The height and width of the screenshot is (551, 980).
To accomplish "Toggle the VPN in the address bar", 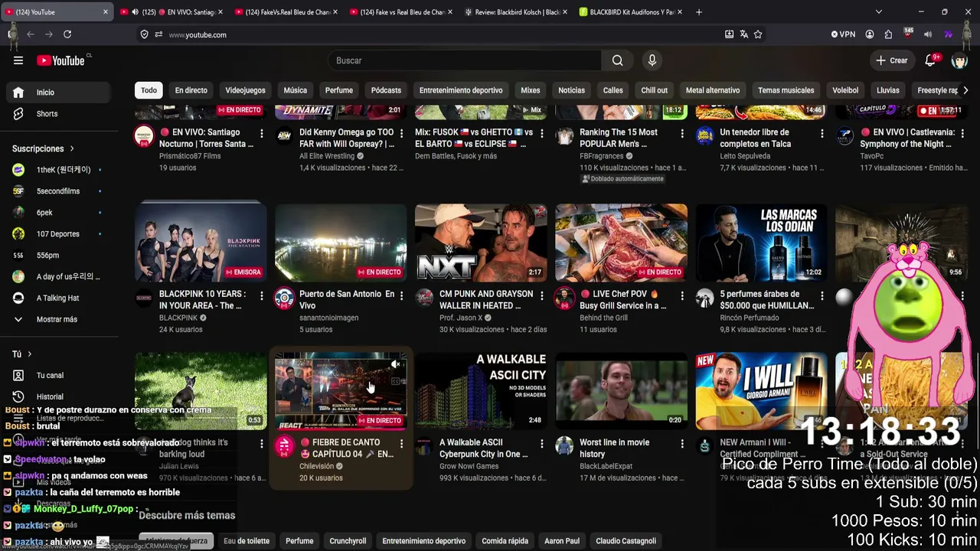I will tap(843, 34).
